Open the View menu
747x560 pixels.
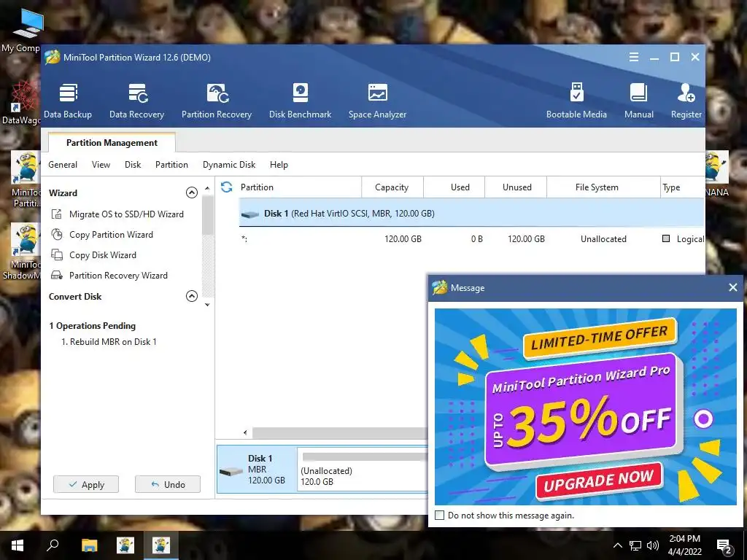click(101, 165)
